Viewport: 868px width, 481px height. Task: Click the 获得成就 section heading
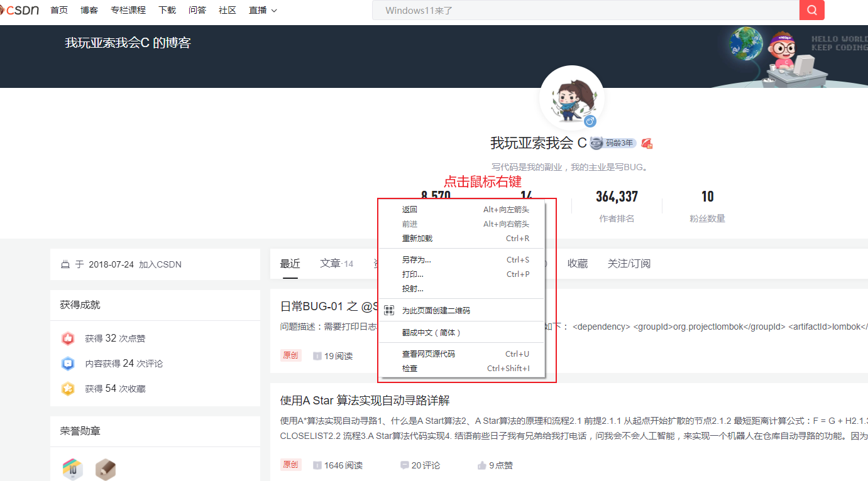pyautogui.click(x=80, y=305)
